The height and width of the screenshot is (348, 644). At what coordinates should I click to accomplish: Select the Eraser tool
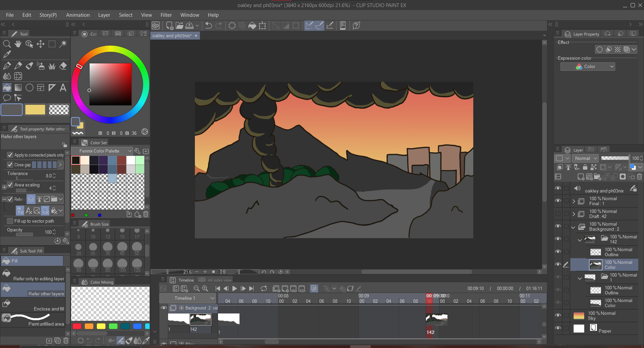[x=63, y=66]
